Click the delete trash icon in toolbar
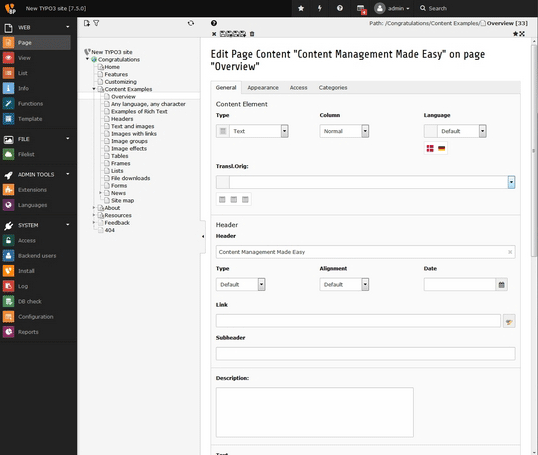The width and height of the screenshot is (538, 455). (x=252, y=34)
